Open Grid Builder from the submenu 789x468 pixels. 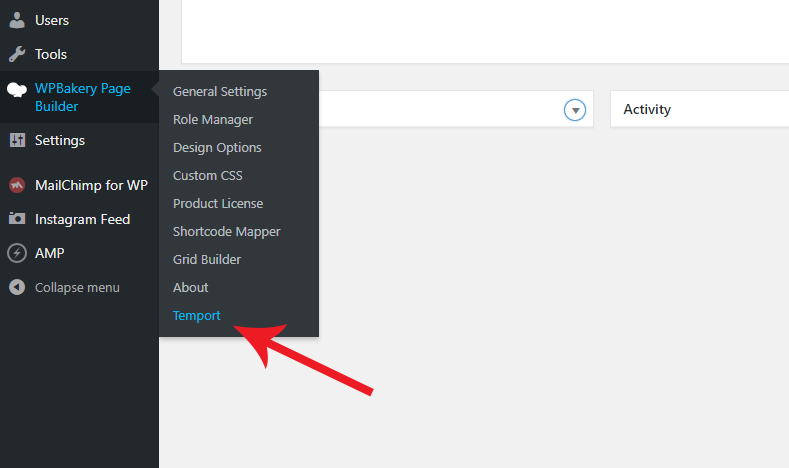(x=207, y=259)
